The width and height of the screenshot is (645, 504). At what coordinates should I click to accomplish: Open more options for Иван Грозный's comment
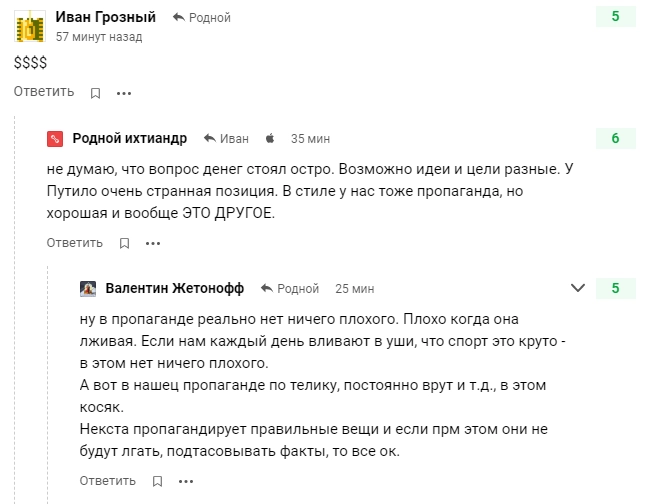[x=124, y=93]
